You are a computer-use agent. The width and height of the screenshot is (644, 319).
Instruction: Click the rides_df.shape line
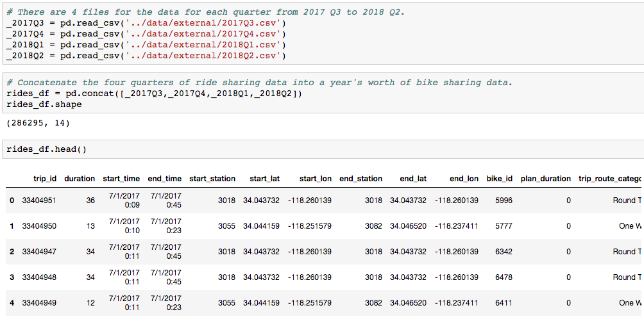point(44,104)
